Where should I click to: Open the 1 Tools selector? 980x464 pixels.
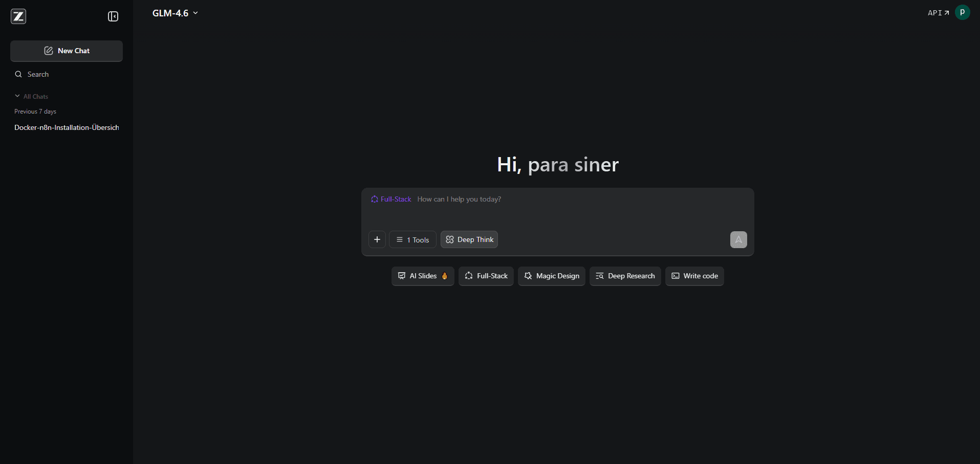click(x=412, y=239)
